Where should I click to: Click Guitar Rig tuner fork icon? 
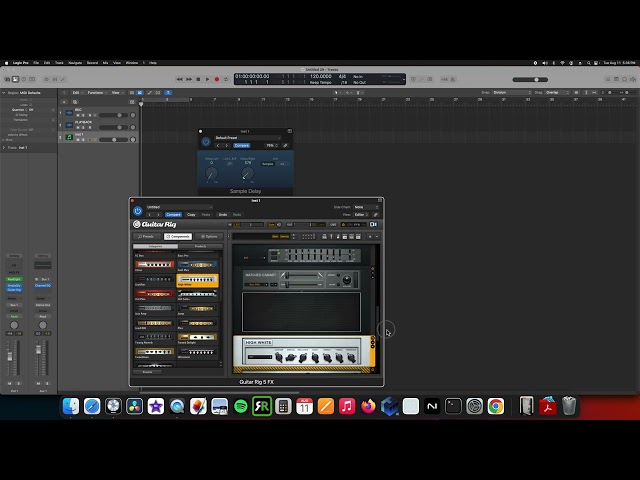pyautogui.click(x=331, y=236)
